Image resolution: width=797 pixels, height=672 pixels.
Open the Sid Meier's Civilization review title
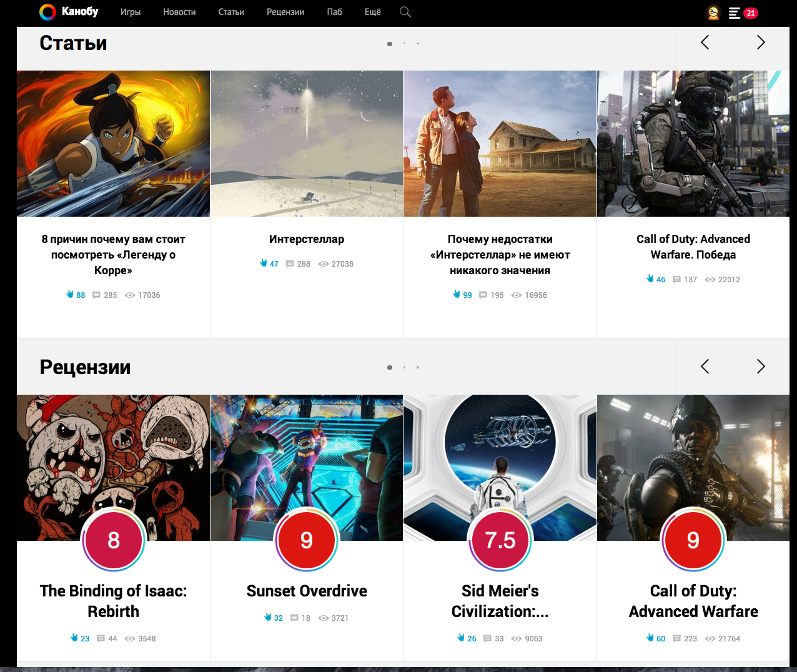coord(500,601)
